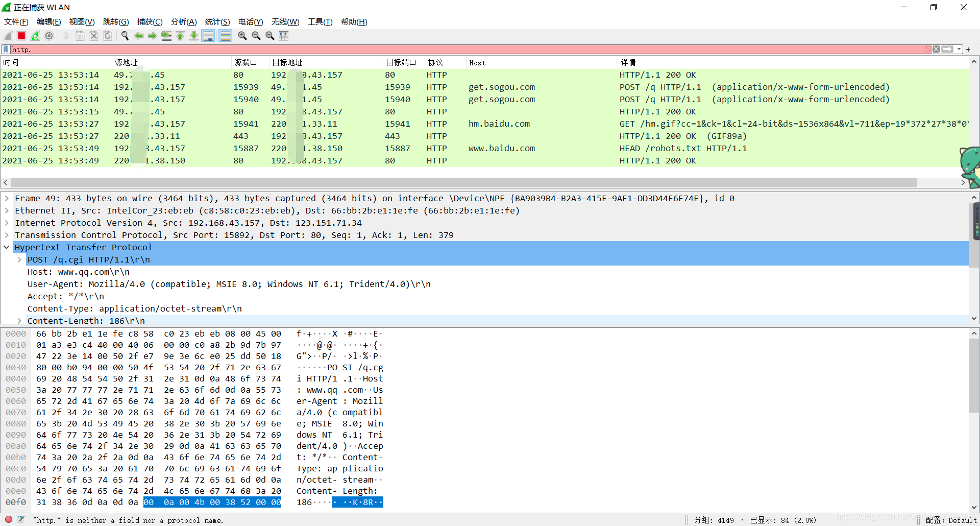Click the hex pane vertical scrollbar

[974, 375]
